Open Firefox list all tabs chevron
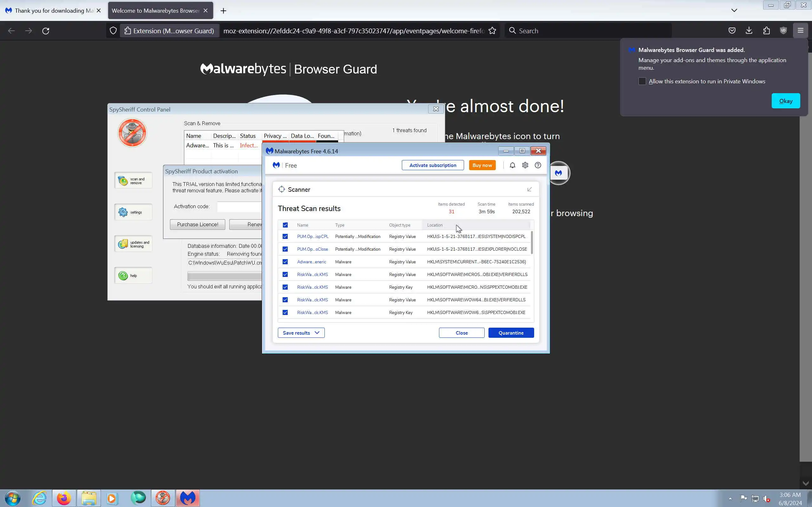Screen dimensions: 812x507 point(734,10)
